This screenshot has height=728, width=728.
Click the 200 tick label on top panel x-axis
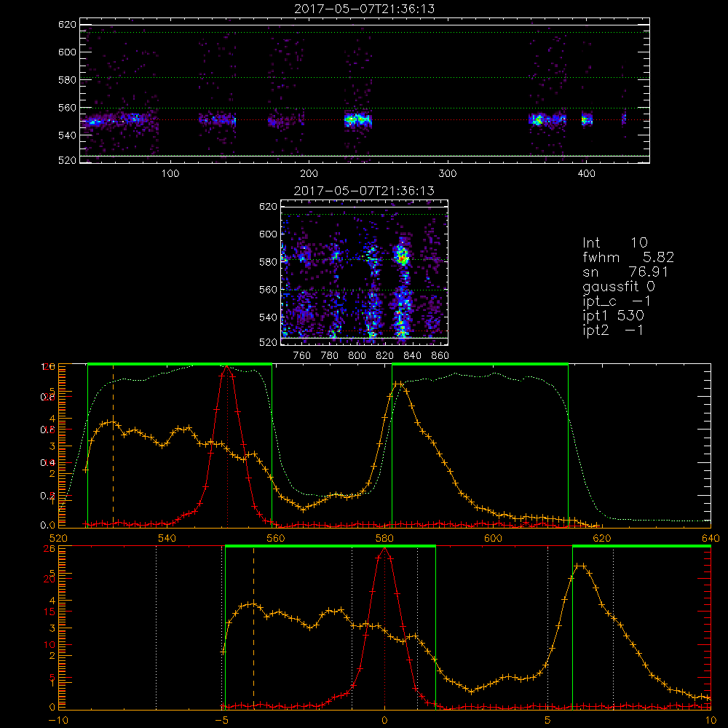[309, 174]
